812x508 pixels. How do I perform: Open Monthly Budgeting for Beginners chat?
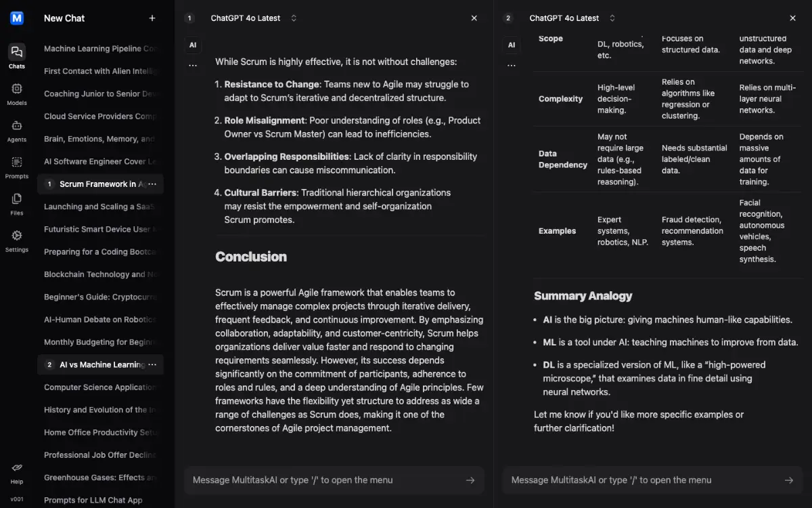pos(100,342)
